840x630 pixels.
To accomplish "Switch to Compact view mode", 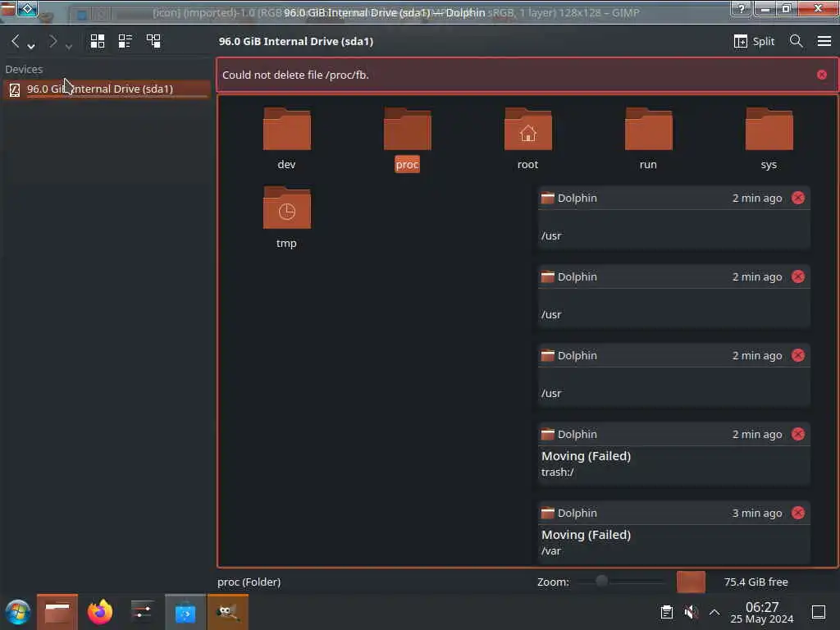I will [x=126, y=41].
